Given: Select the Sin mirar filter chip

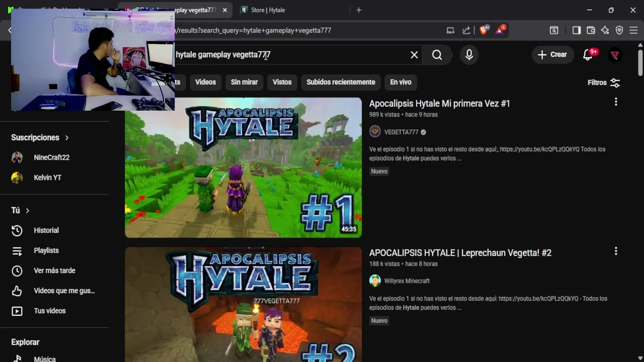Looking at the screenshot, I should tap(244, 82).
